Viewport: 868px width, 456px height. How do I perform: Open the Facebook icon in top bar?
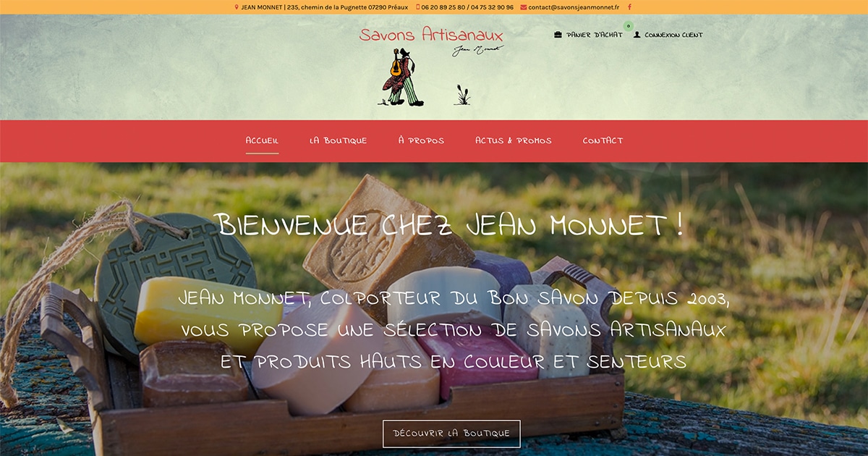click(x=629, y=7)
